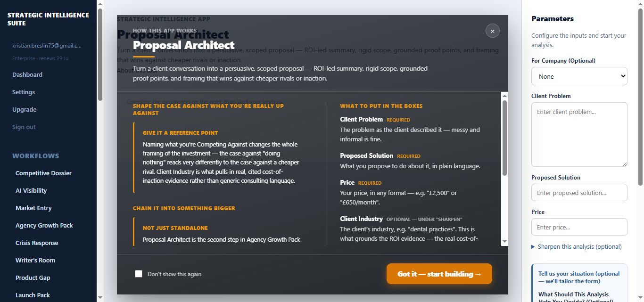Click the sidebar scrollbar down arrow

click(100, 298)
